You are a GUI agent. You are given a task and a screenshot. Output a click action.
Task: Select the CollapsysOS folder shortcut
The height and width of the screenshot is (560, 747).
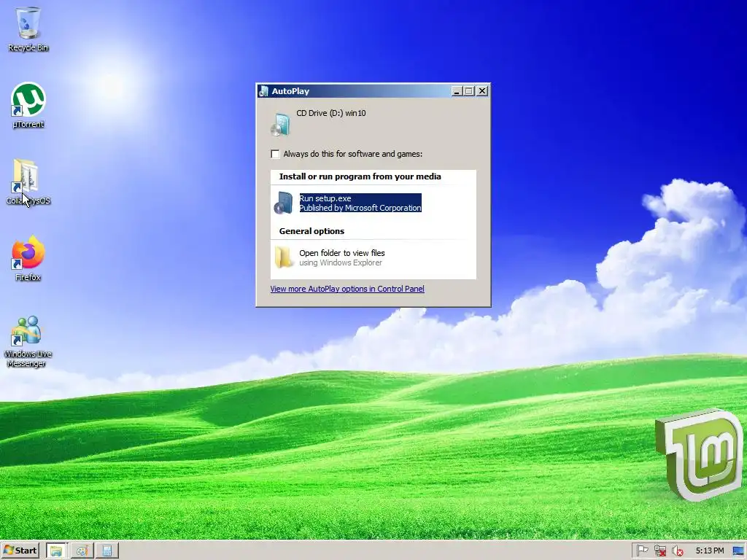point(28,182)
